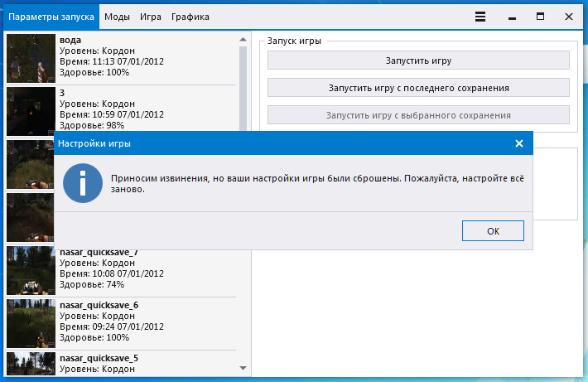Open the hamburger menu icon in title bar

pos(480,16)
